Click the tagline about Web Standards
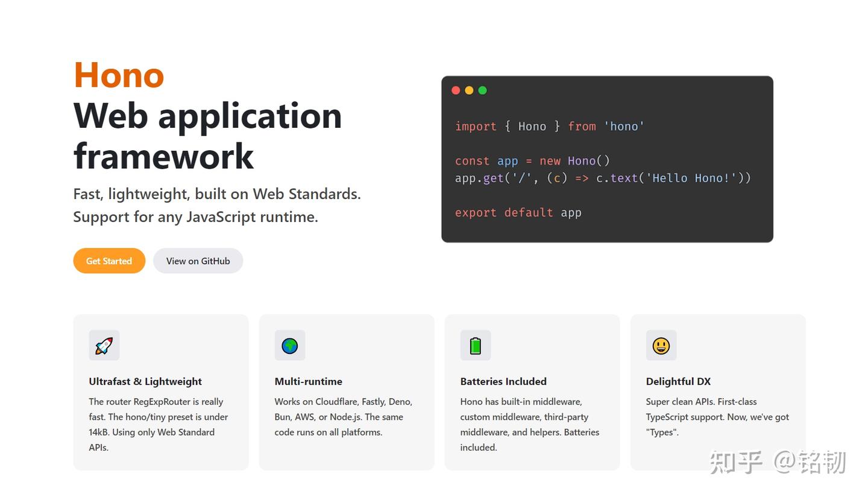 click(x=217, y=205)
